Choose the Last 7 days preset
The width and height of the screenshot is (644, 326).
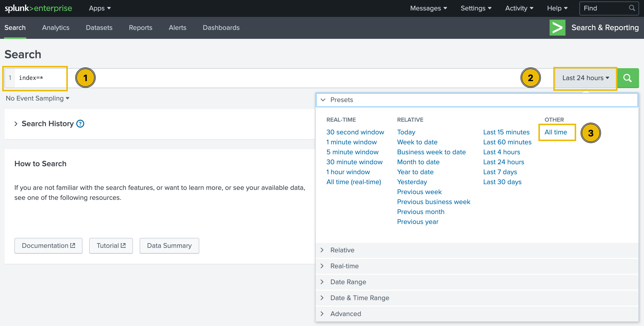[x=500, y=172]
